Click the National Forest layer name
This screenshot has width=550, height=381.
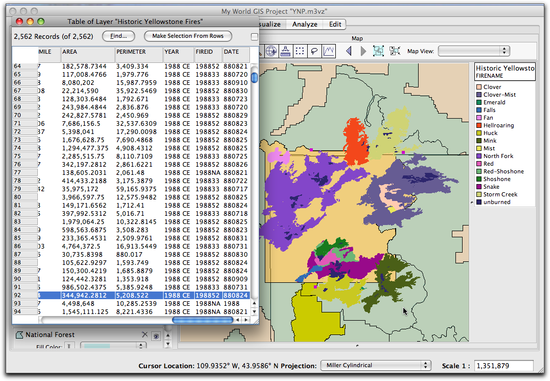pos(50,335)
